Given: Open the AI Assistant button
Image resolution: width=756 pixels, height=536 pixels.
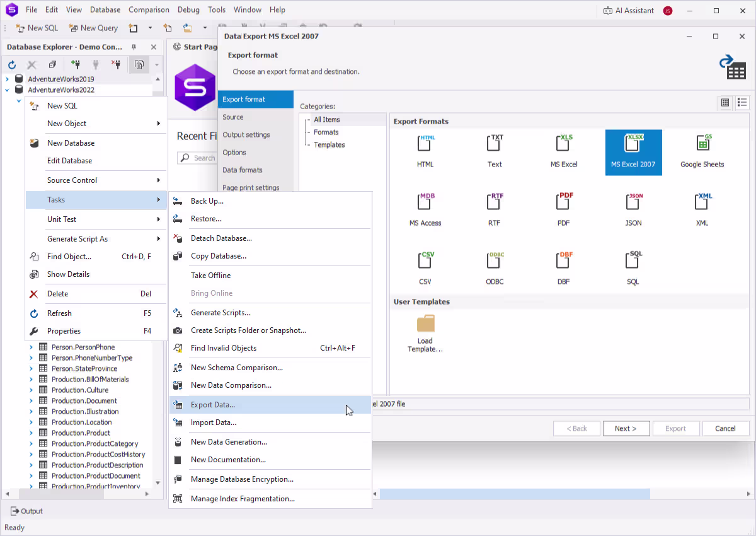Looking at the screenshot, I should coord(629,11).
